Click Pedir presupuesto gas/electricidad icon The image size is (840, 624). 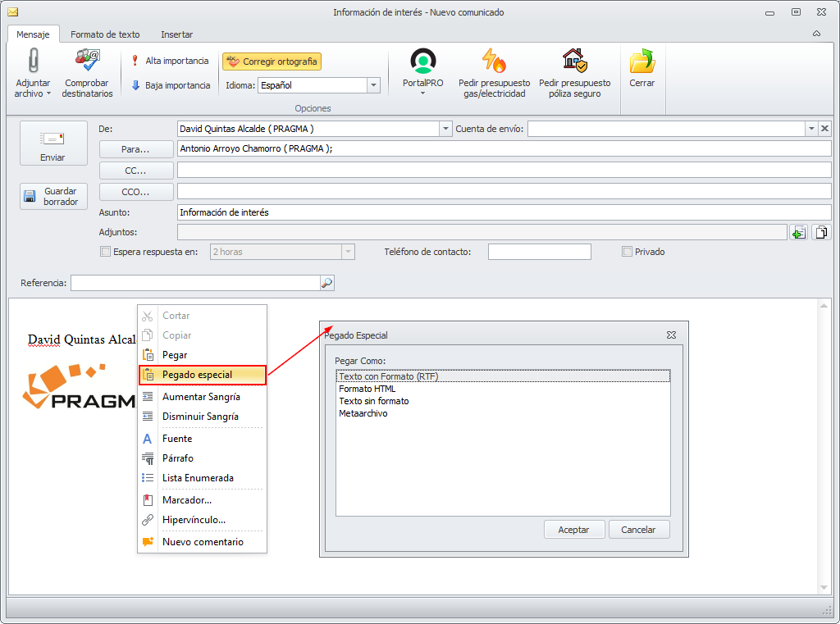[494, 61]
